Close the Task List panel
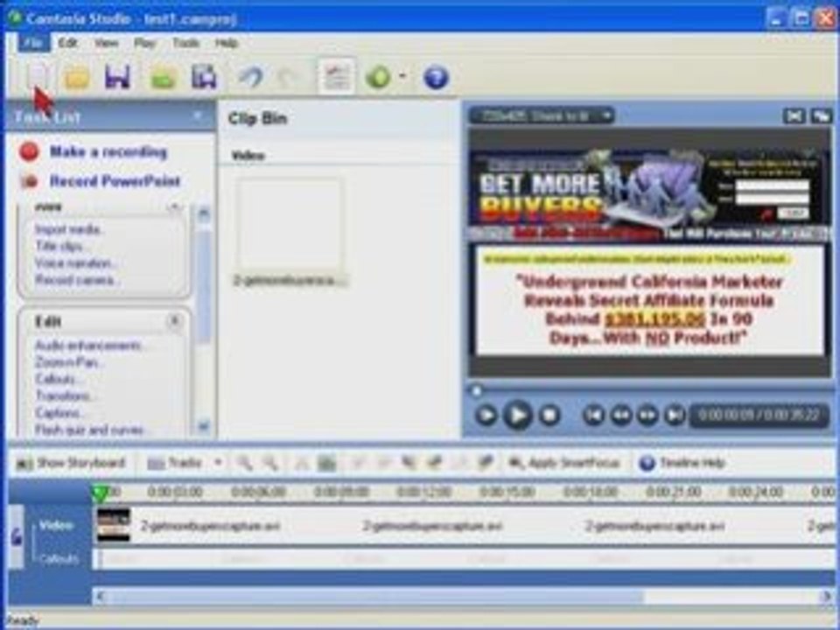Screen dimensions: 840x630 [198, 115]
